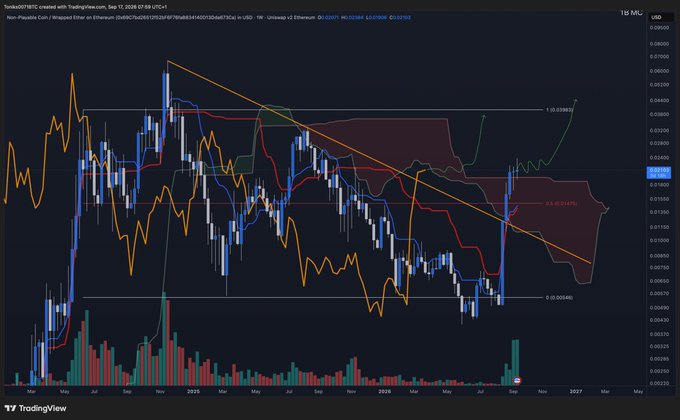The height and width of the screenshot is (420, 680).
Task: Click the 0.00370 price axis value
Action: pos(659,334)
